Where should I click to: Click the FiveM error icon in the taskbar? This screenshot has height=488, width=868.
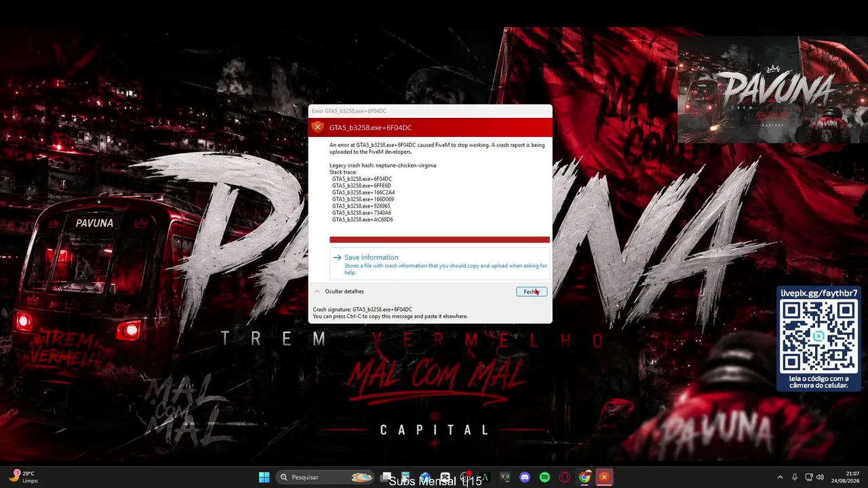(x=604, y=477)
